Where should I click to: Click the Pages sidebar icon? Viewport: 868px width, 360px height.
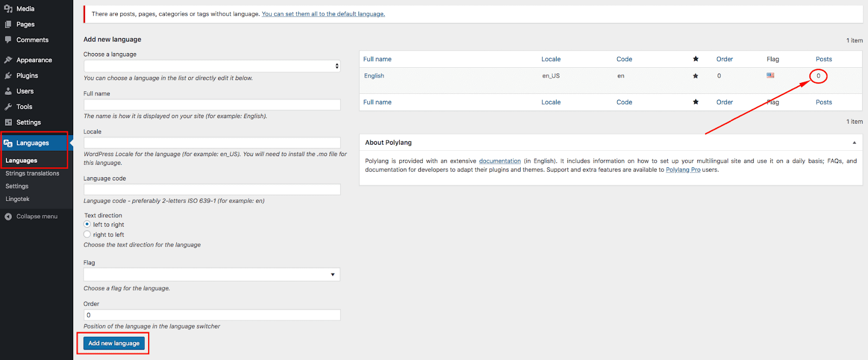pos(8,24)
